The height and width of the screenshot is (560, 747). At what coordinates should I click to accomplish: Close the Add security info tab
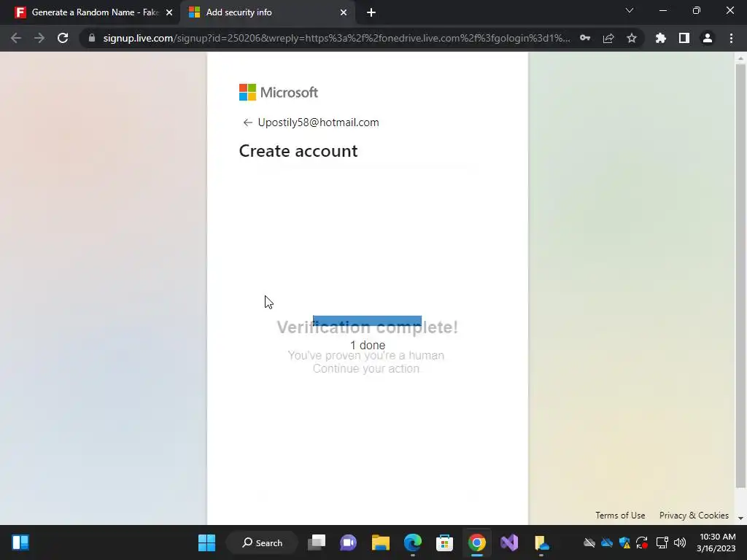pyautogui.click(x=344, y=12)
